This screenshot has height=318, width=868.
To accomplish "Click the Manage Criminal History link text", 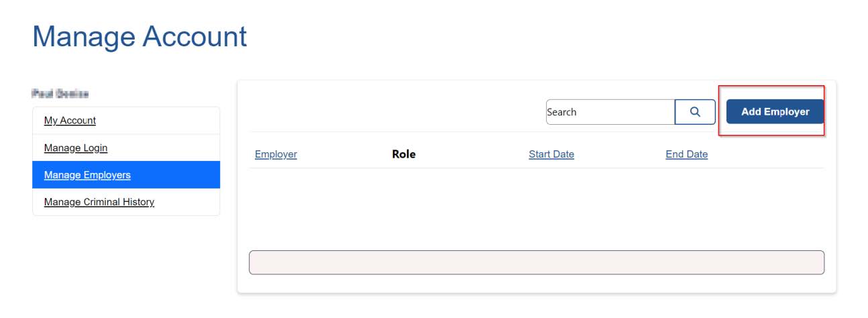I will click(x=99, y=202).
